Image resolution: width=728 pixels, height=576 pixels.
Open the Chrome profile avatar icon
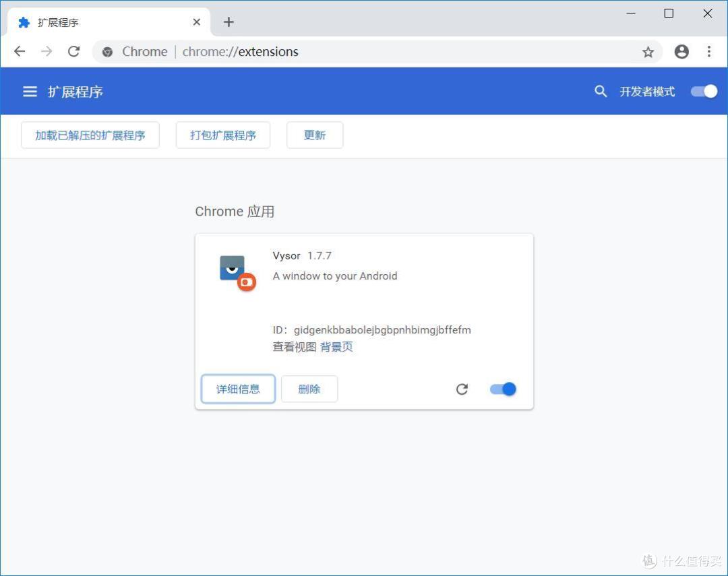pyautogui.click(x=681, y=51)
